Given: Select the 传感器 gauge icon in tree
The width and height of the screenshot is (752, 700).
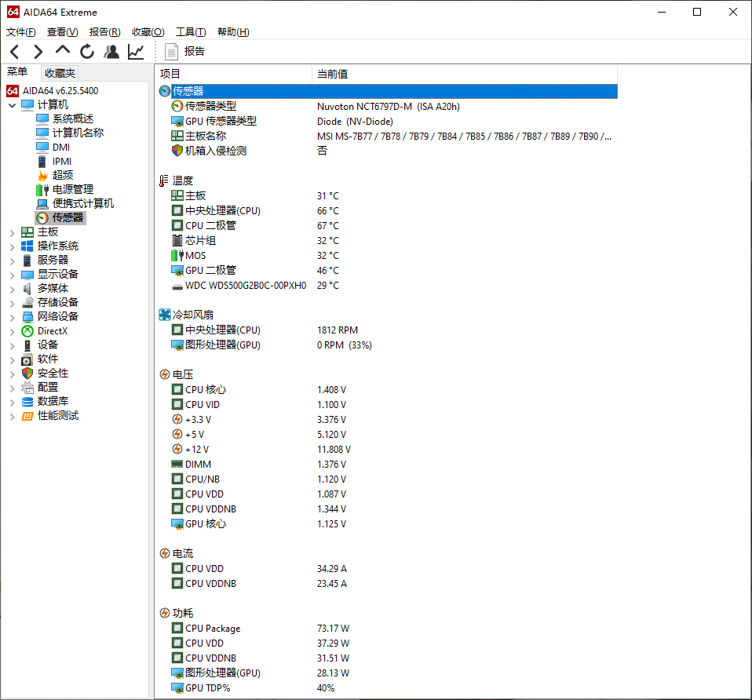Looking at the screenshot, I should coord(42,217).
